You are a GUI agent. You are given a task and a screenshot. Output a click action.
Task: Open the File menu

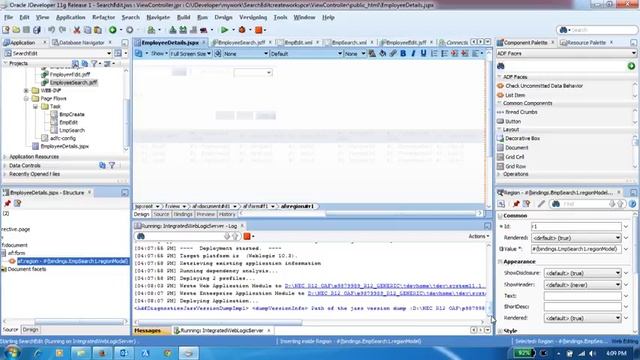coord(8,18)
